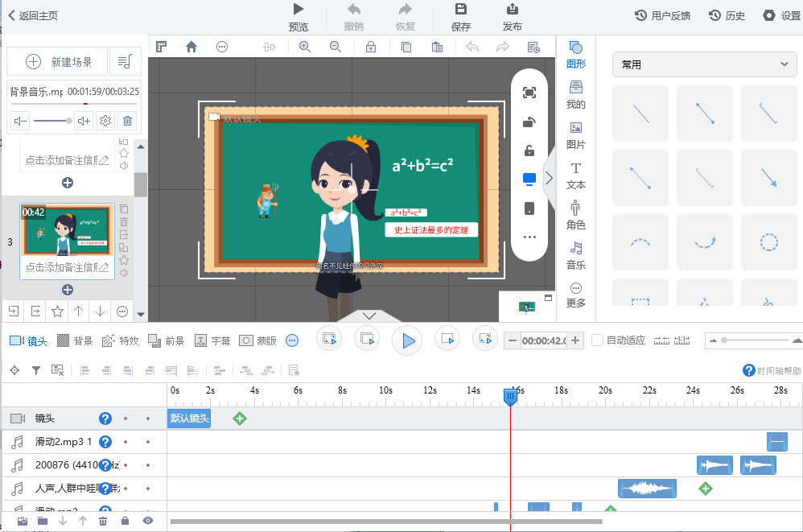Toggle the lock icon in floating canvas toolbar
The image size is (803, 532).
point(529,151)
